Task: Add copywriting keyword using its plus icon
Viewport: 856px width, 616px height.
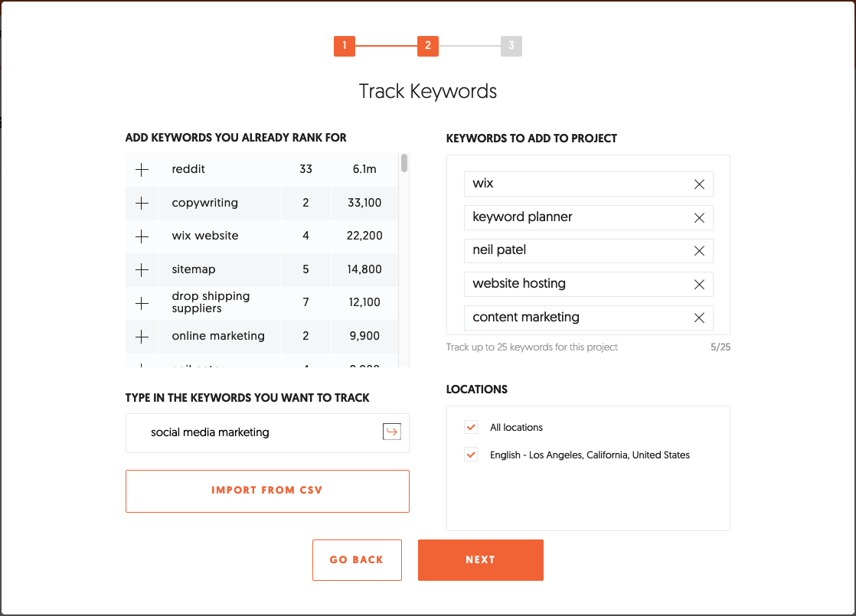Action: click(x=142, y=203)
